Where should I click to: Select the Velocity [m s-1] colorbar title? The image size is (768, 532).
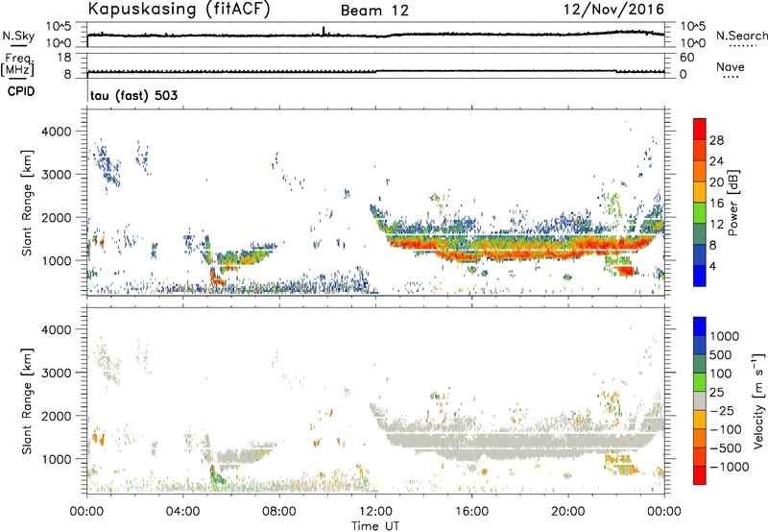click(x=758, y=400)
